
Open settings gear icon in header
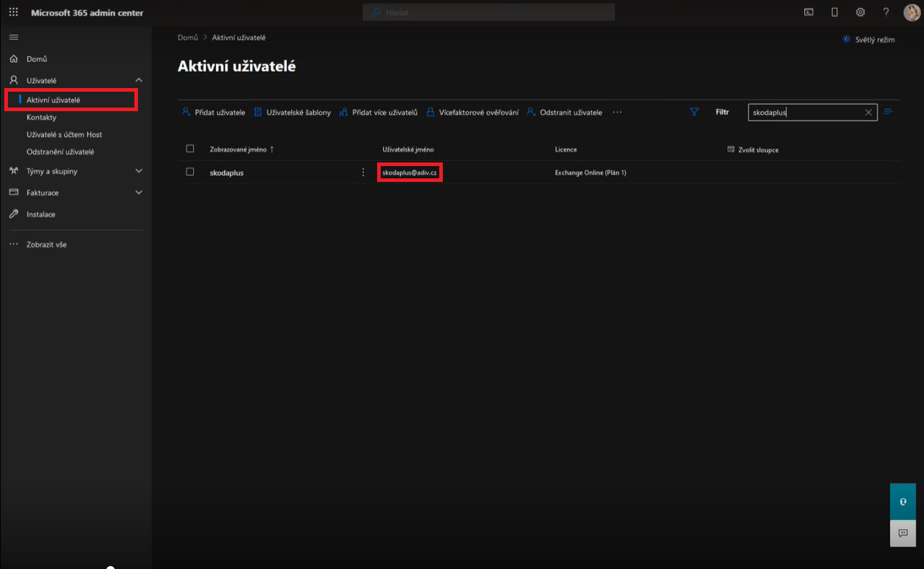860,12
